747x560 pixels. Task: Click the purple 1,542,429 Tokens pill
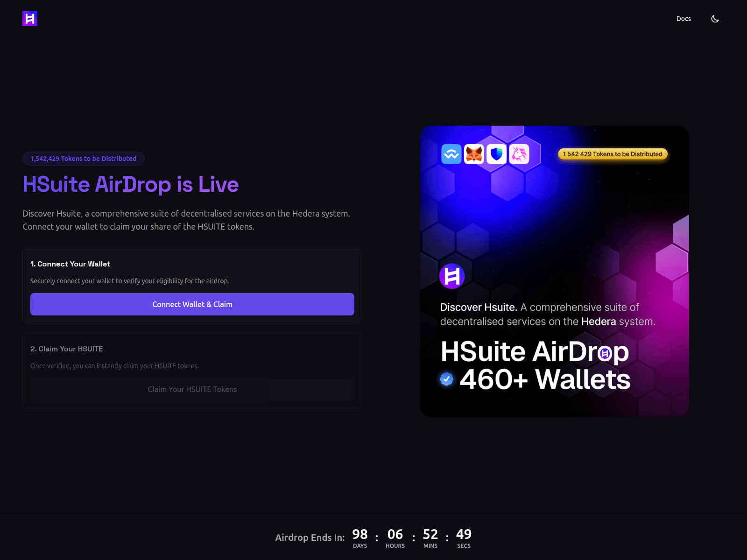tap(84, 159)
